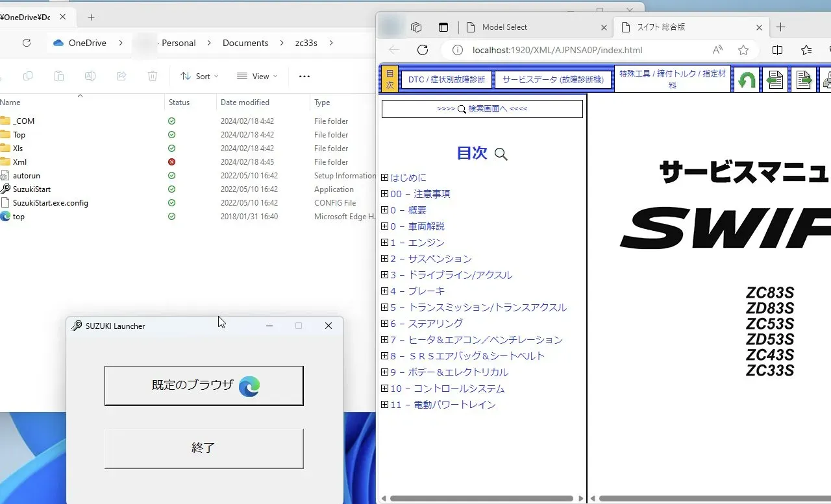Refresh the Edge browser page
The width and height of the screenshot is (831, 504).
(423, 50)
